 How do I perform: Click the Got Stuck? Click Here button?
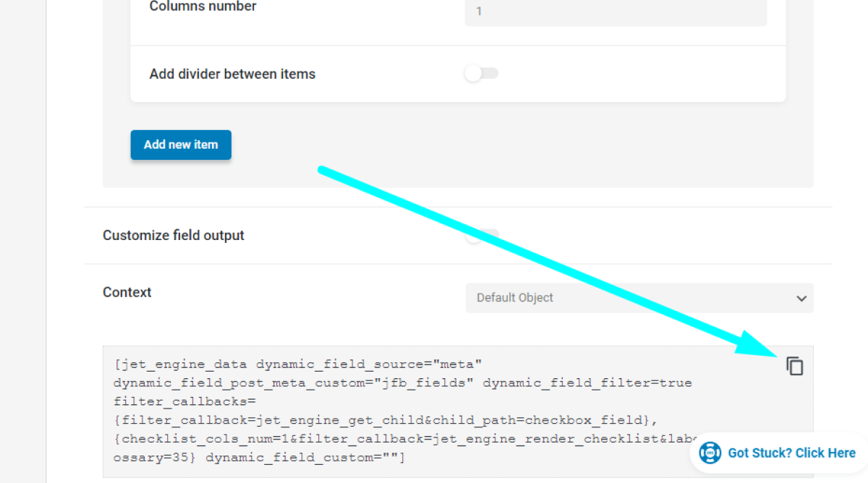791,453
